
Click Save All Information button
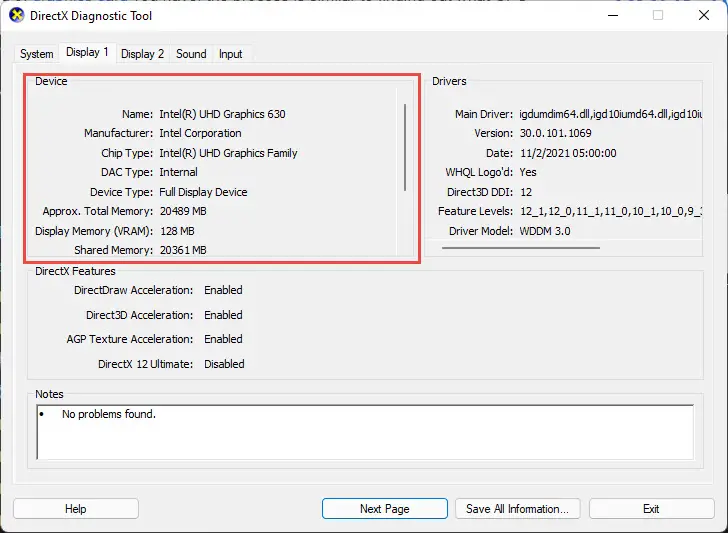(518, 509)
